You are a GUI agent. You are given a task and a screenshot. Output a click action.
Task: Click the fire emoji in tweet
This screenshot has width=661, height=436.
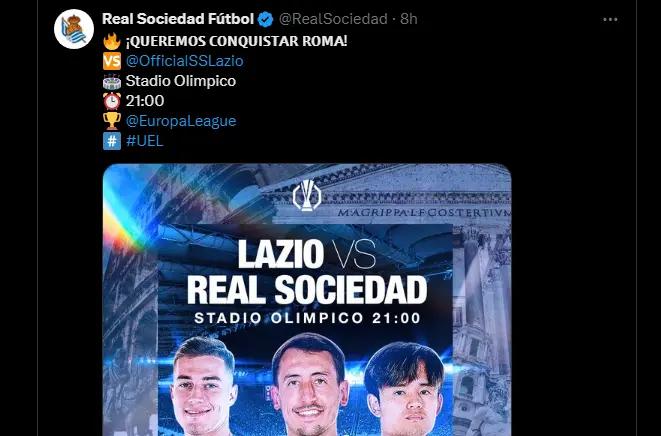112,41
